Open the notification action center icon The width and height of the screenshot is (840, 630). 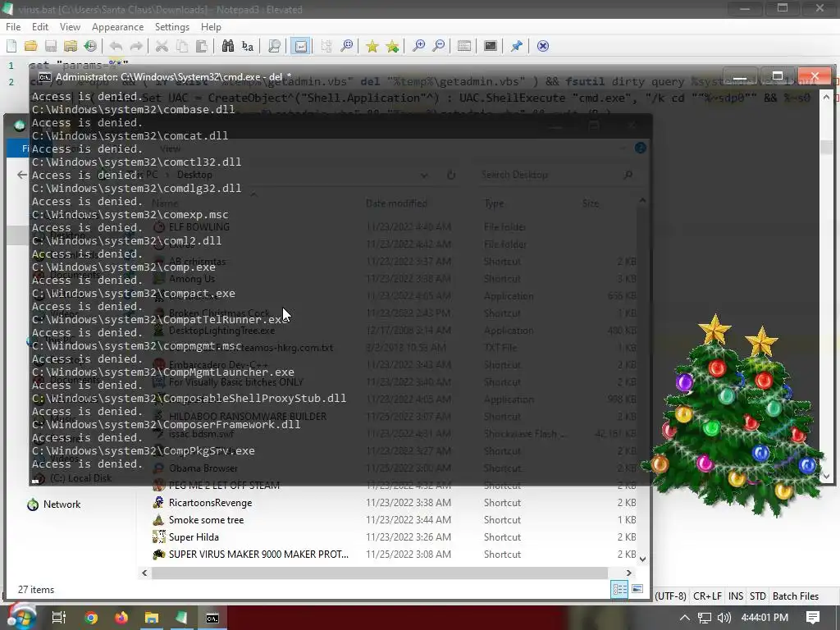click(812, 618)
